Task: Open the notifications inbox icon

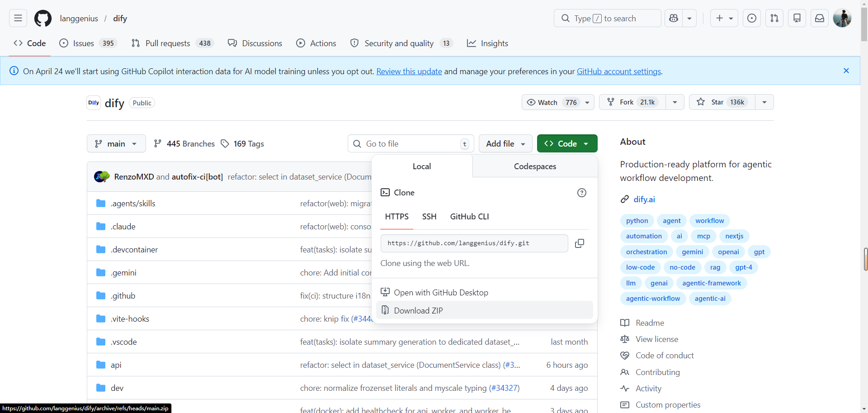Action: pos(820,18)
